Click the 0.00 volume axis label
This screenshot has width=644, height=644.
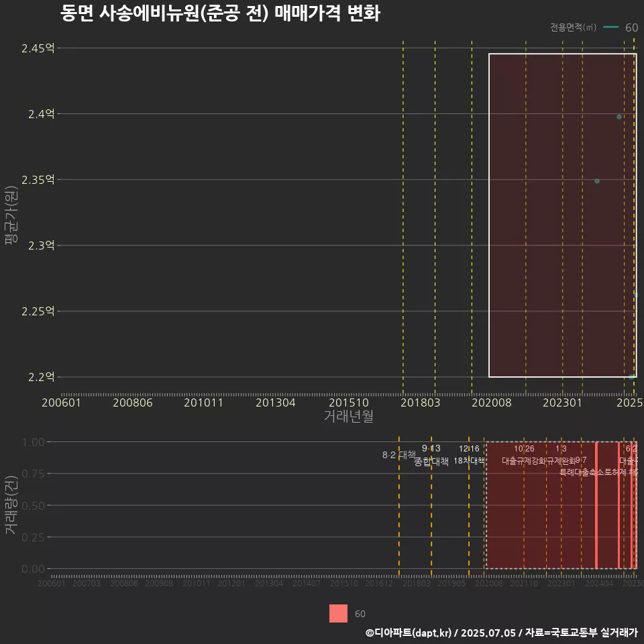point(34,569)
